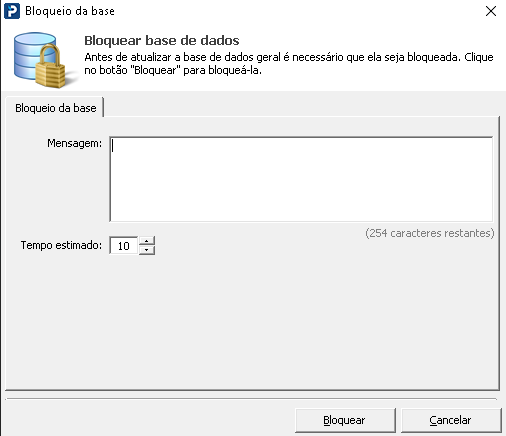
Task: Click the horizontal separator above the buttons
Action: pos(251,398)
